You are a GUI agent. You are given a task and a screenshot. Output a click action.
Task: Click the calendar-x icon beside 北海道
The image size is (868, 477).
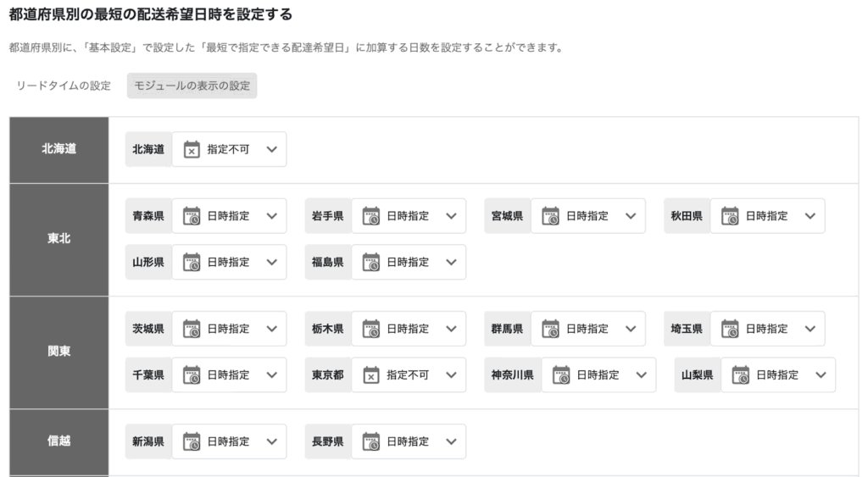[x=192, y=149]
